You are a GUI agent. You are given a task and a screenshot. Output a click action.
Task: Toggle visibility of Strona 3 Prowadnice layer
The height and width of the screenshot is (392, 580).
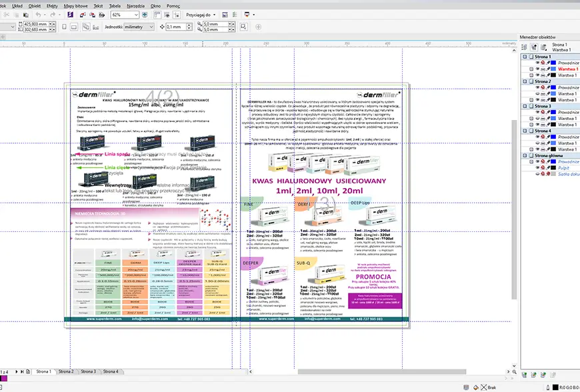coord(537,112)
